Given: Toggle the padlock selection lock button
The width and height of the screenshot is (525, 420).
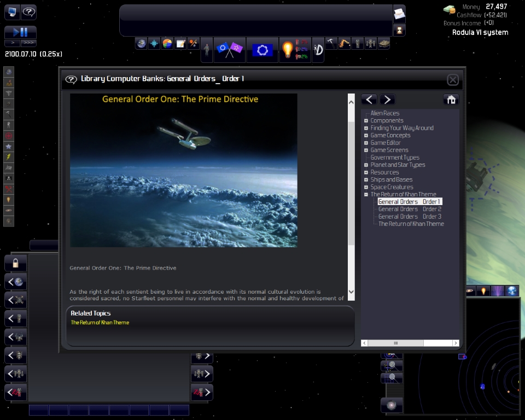Looking at the screenshot, I should [x=15, y=263].
